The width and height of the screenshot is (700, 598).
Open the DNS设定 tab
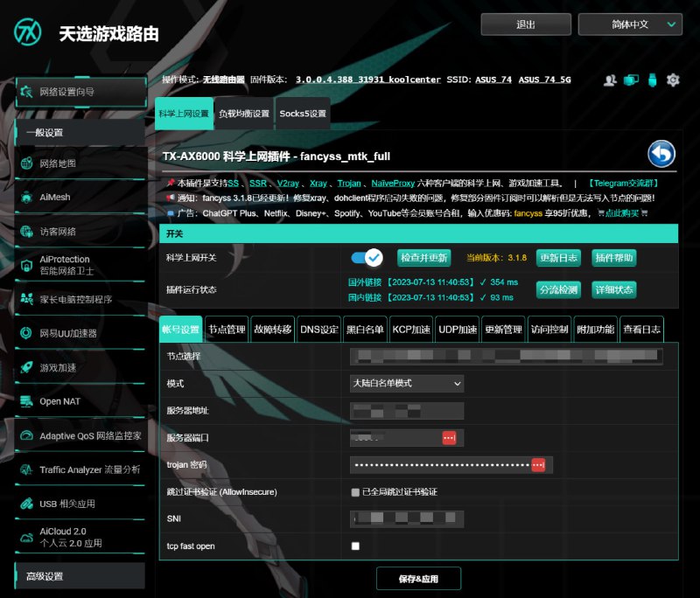pyautogui.click(x=319, y=330)
